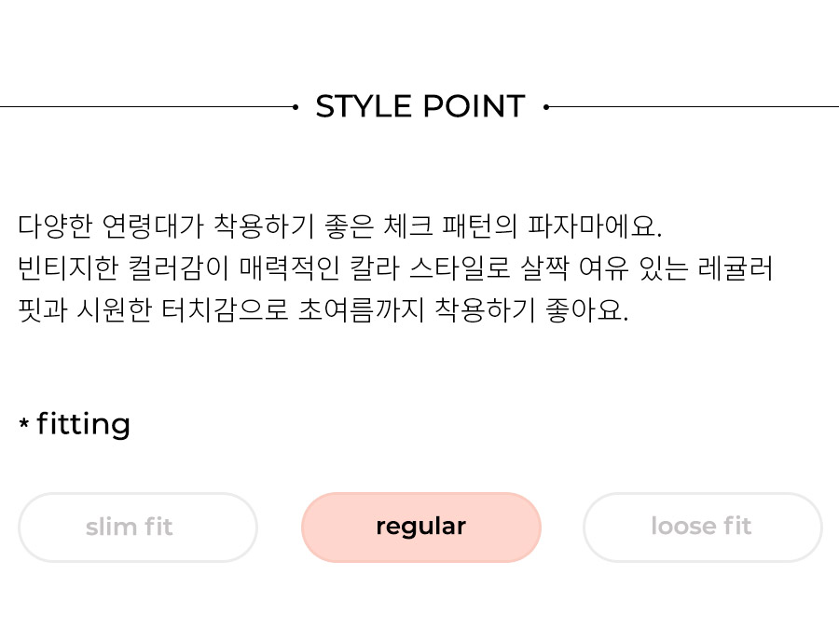Click the dot left of STYLE POINT
This screenshot has height=644, width=839.
[296, 107]
